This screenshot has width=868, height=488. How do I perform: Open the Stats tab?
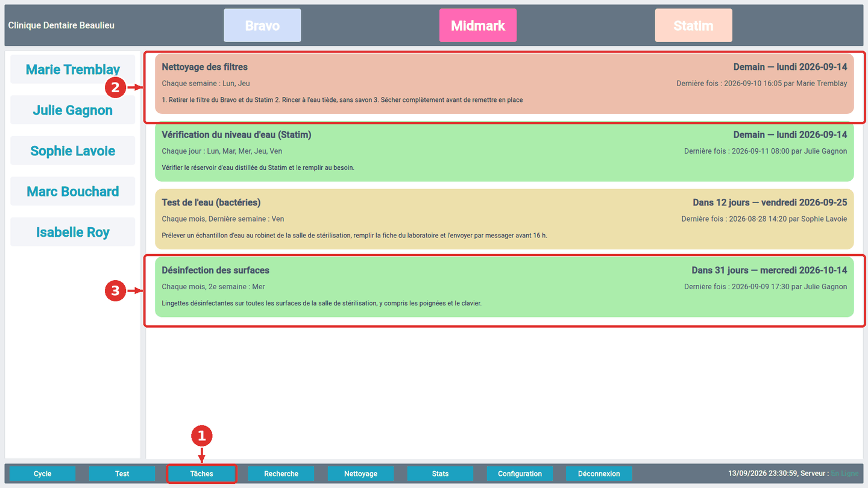(x=441, y=474)
